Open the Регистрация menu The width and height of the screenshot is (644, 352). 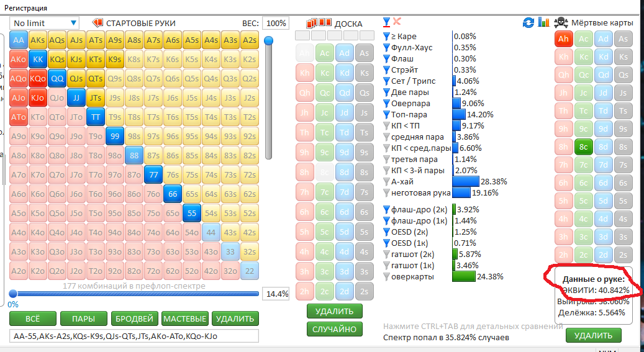point(25,7)
